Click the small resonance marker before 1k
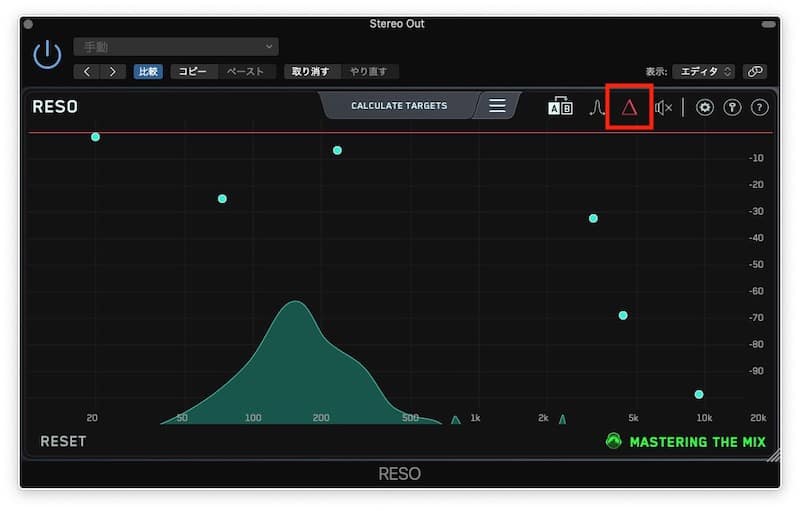 click(456, 420)
